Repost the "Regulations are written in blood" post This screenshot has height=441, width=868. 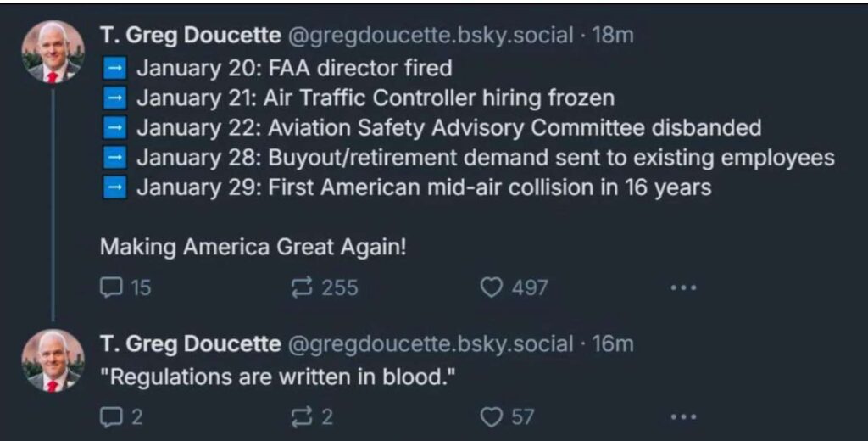(302, 416)
